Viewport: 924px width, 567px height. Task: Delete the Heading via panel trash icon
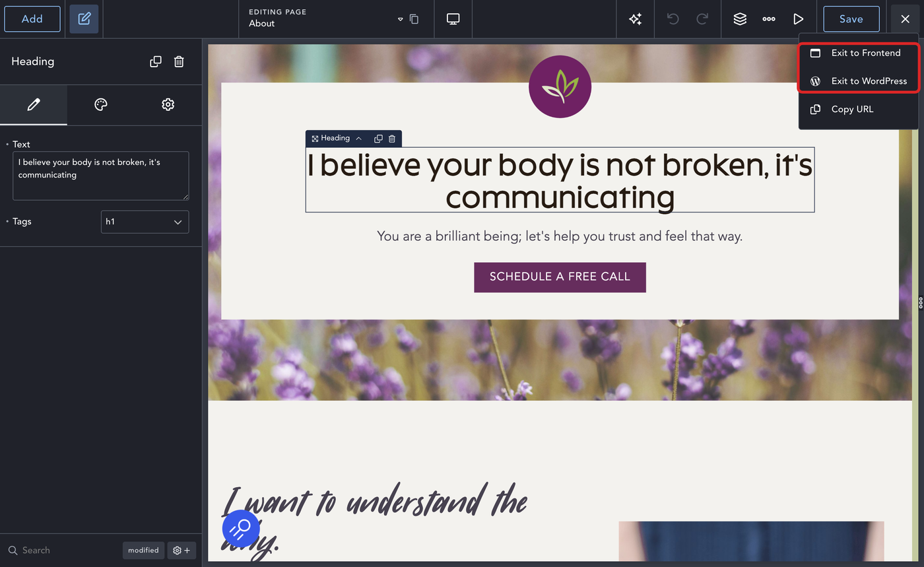[x=179, y=61]
